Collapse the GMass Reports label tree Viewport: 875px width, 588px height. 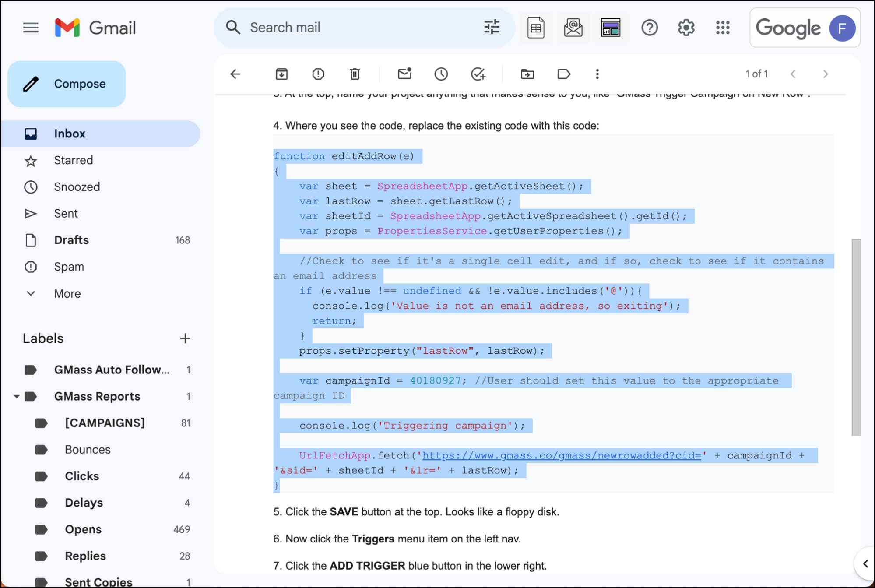(x=16, y=396)
